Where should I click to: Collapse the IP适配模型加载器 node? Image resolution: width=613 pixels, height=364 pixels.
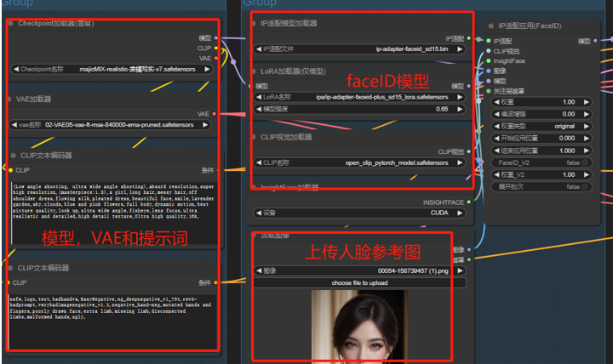[255, 24]
